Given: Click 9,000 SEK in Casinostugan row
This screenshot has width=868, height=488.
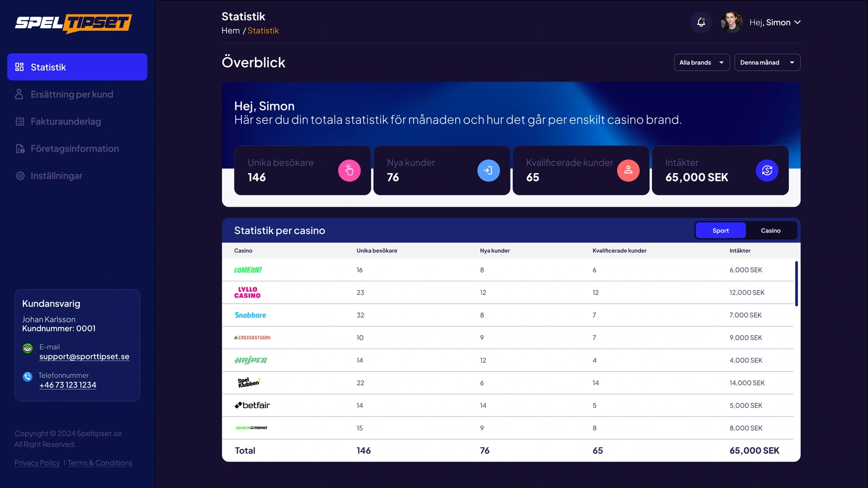Looking at the screenshot, I should pos(746,337).
